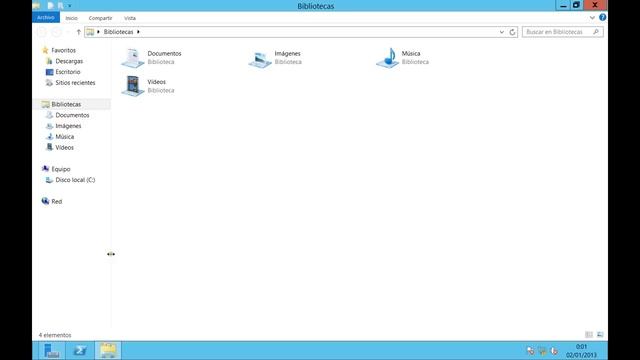Click the Explorer window icon in title bar
The width and height of the screenshot is (640, 360).
[37, 6]
